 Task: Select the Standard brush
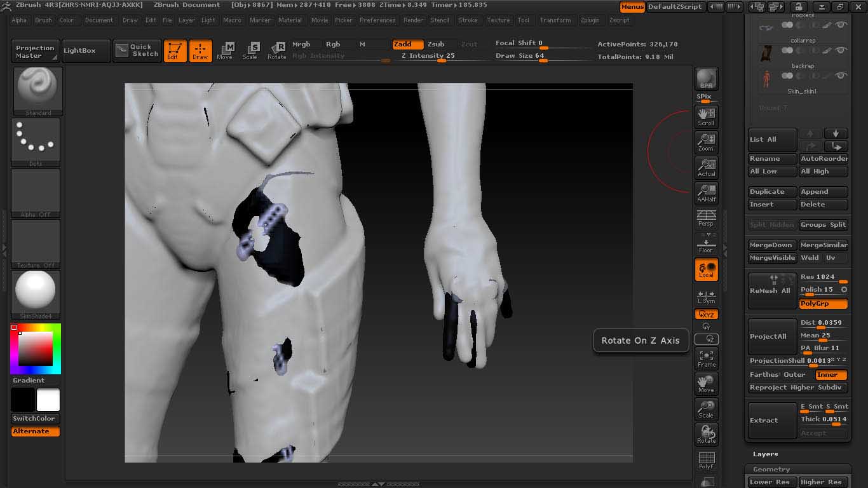pyautogui.click(x=36, y=89)
